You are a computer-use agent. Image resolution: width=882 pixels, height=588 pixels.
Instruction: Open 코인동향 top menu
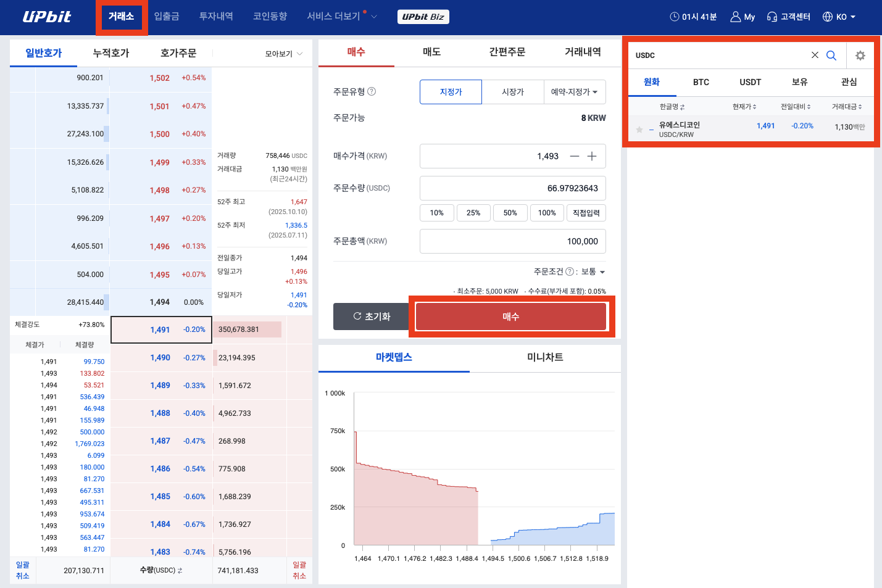pyautogui.click(x=270, y=16)
